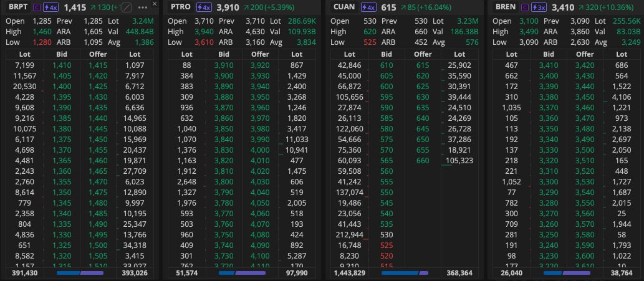Open the three-dots menu in BRPT panel
The width and height of the screenshot is (644, 281).
point(143,7)
